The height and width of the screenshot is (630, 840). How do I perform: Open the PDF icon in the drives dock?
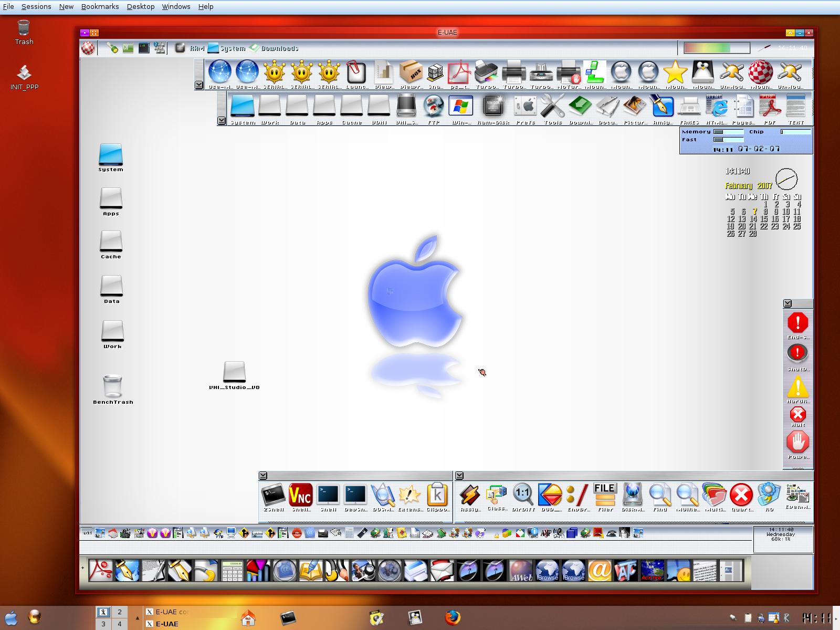pyautogui.click(x=770, y=108)
